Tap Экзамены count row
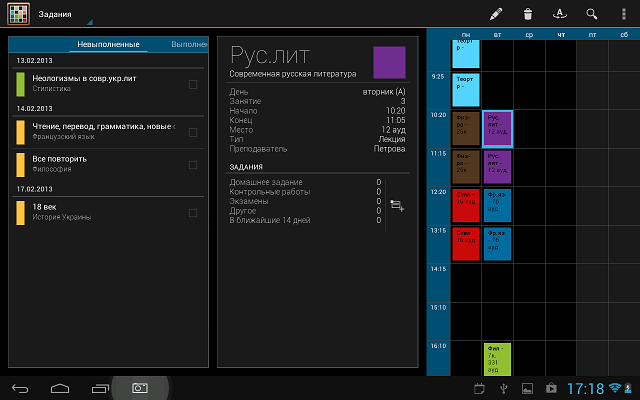The width and height of the screenshot is (640, 400). click(305, 201)
